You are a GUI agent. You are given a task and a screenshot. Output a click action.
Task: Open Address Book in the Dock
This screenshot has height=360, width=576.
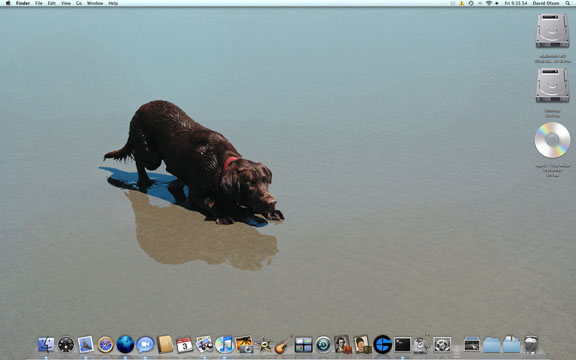tap(165, 345)
